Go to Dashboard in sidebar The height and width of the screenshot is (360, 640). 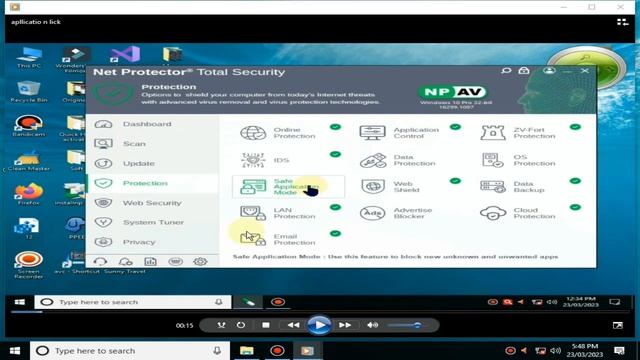coord(152,124)
